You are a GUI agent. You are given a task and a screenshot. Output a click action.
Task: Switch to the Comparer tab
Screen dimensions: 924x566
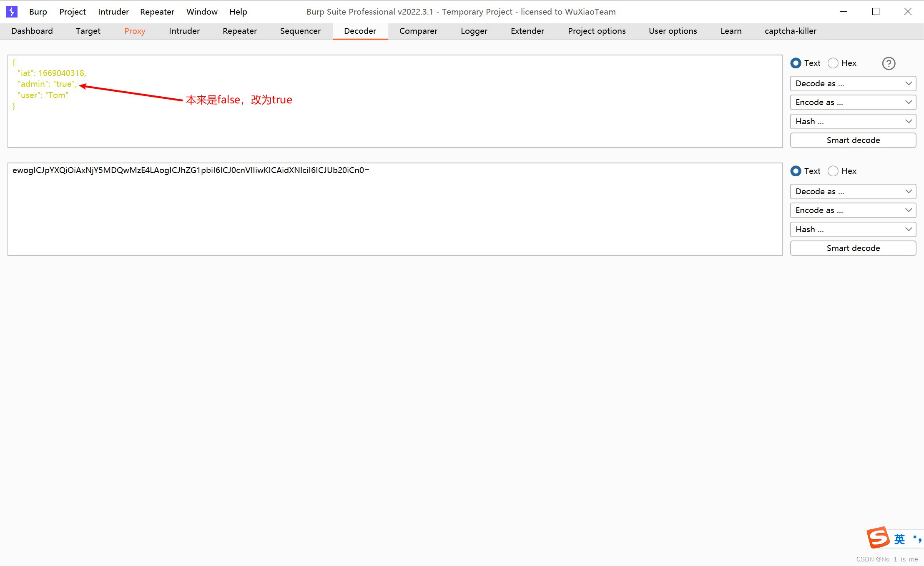pos(418,31)
